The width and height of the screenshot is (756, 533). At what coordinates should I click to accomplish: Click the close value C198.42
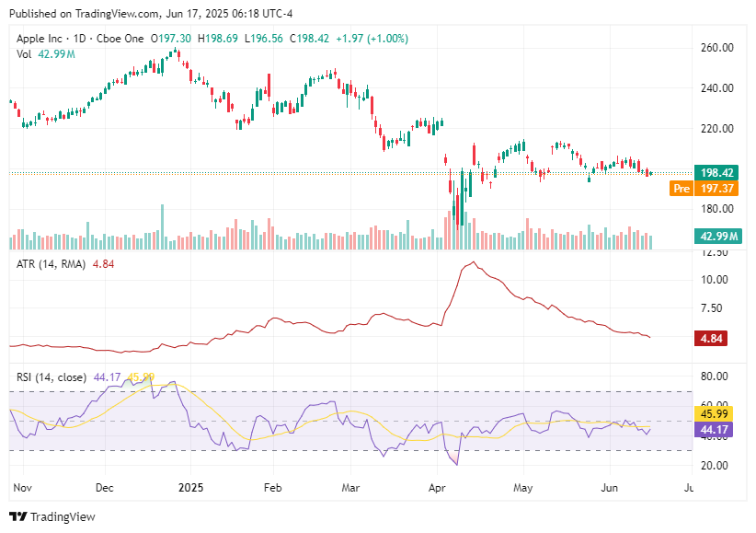point(310,39)
